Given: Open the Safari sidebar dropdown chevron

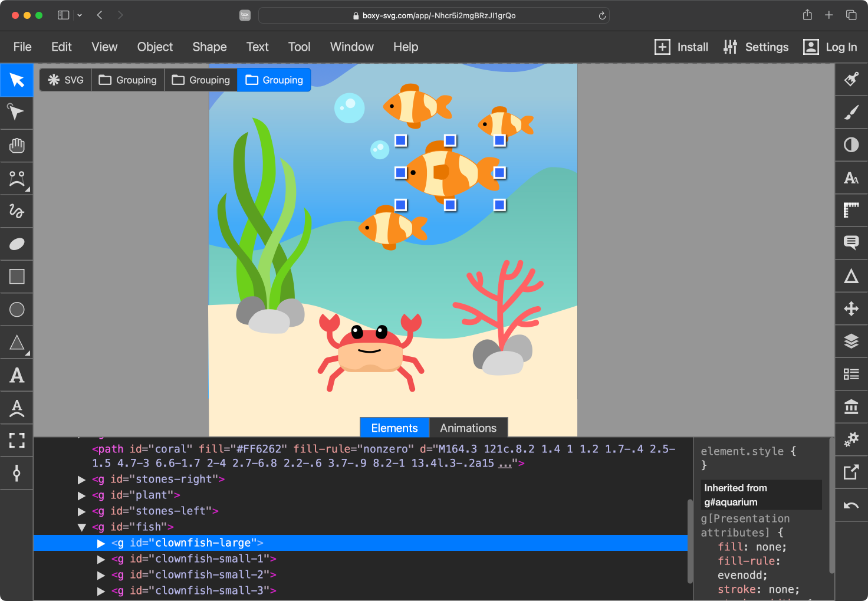Looking at the screenshot, I should pos(80,15).
